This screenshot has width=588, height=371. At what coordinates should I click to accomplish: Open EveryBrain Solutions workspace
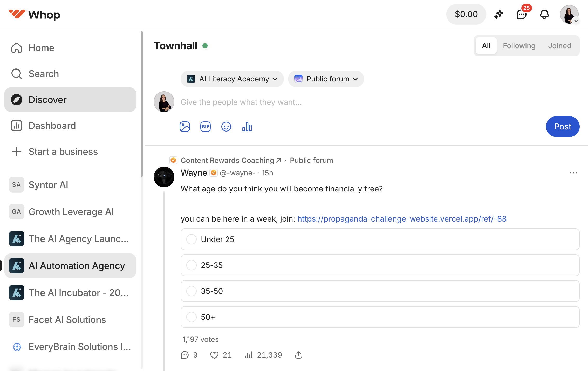coord(70,347)
